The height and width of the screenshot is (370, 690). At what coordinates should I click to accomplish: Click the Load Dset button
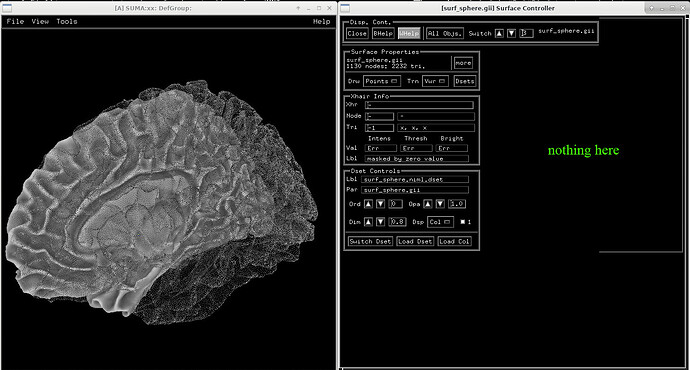(415, 241)
